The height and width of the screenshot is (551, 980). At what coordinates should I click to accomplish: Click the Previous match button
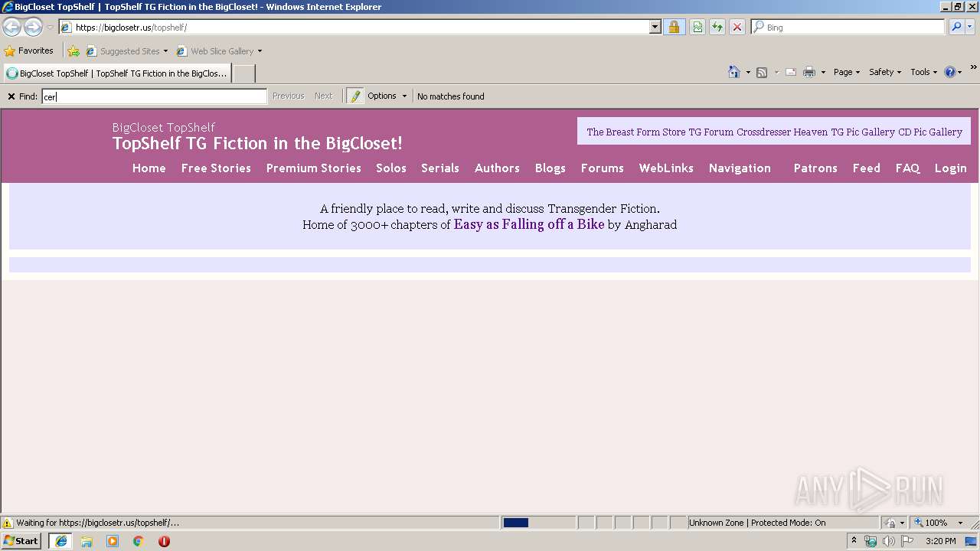(288, 96)
